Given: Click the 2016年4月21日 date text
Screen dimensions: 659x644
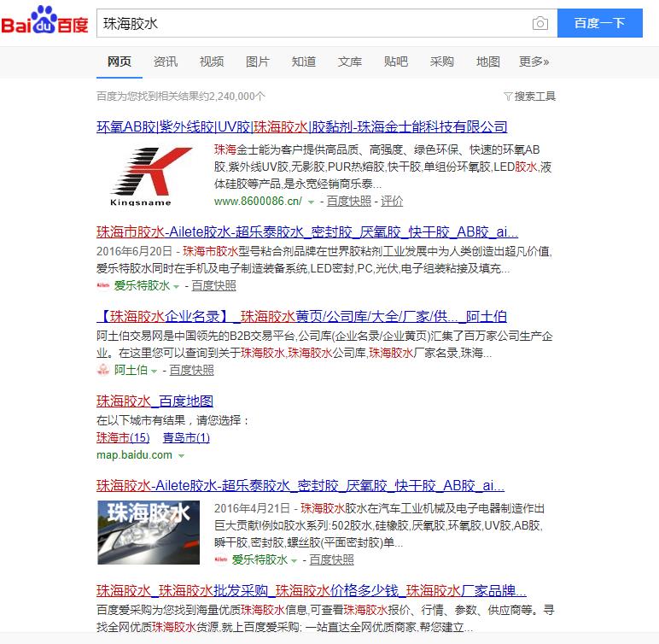Looking at the screenshot, I should [252, 508].
